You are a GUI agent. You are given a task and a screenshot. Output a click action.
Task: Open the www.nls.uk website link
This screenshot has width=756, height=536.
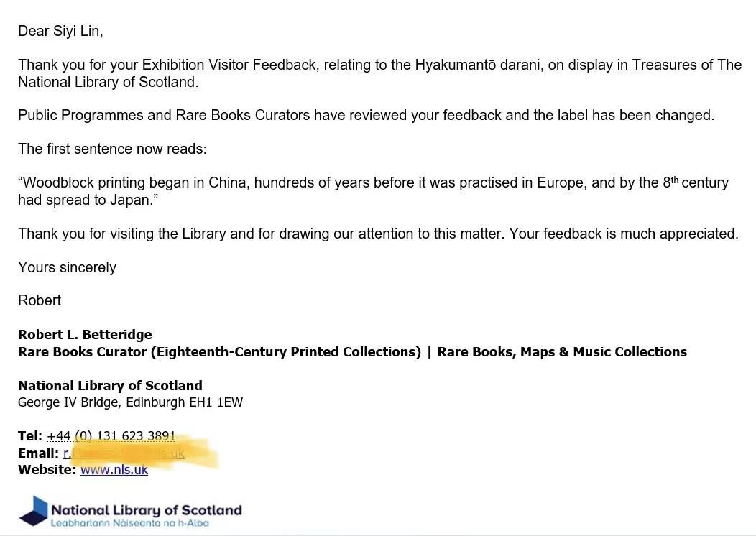click(114, 470)
